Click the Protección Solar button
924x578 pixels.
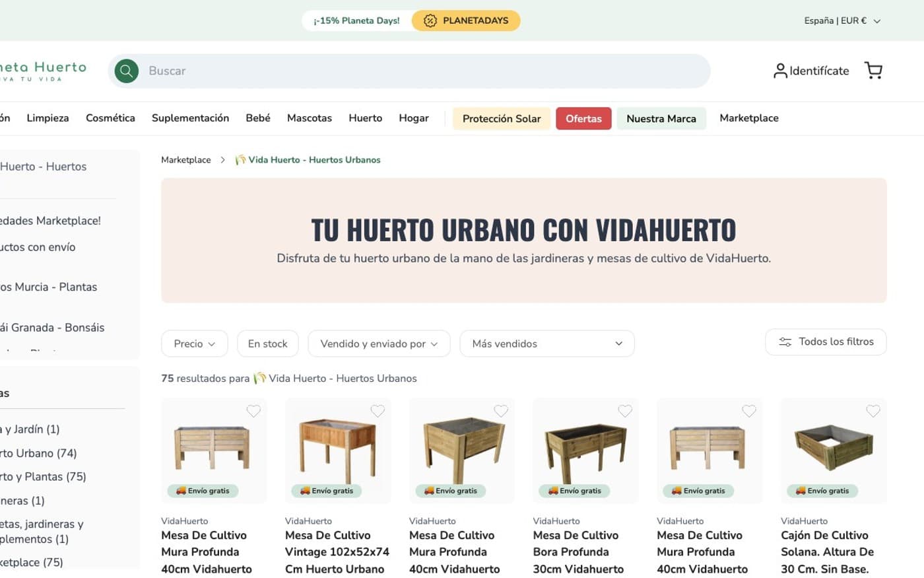click(x=502, y=118)
